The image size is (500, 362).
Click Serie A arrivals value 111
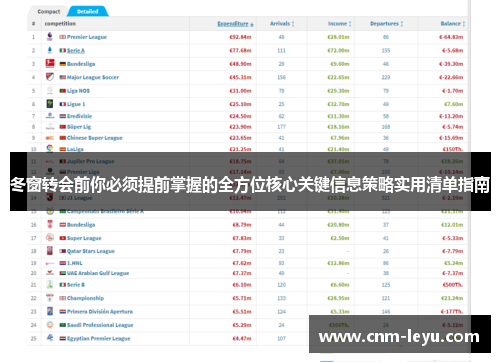(281, 51)
